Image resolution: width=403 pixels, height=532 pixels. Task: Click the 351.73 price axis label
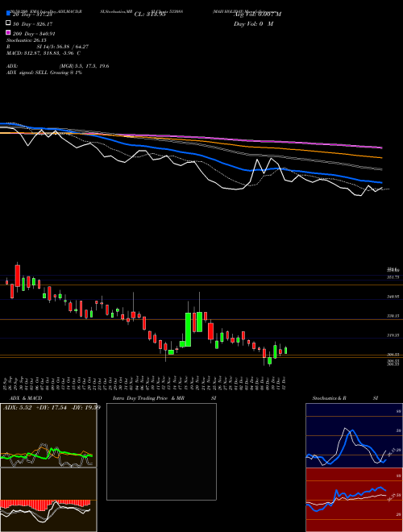(393, 277)
